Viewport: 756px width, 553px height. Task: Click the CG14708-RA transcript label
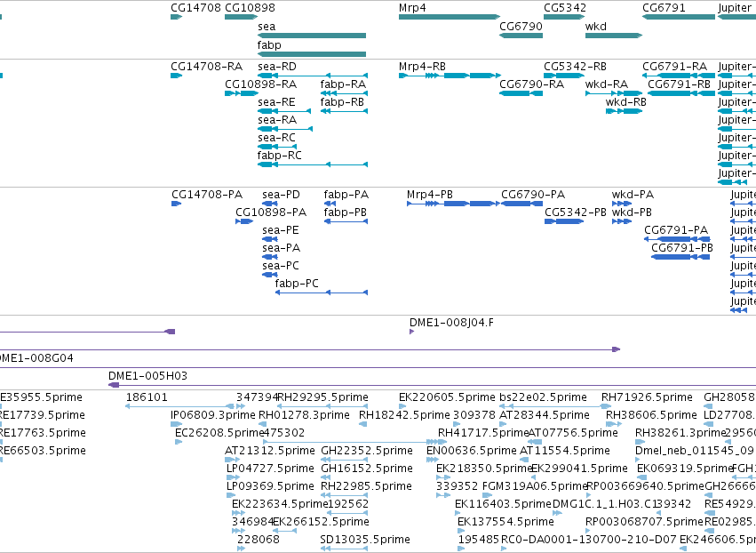(206, 67)
